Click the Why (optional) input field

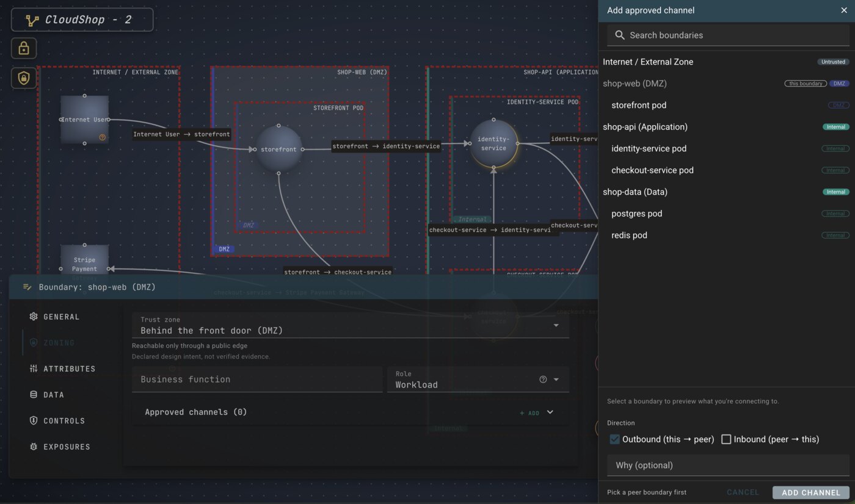[728, 465]
